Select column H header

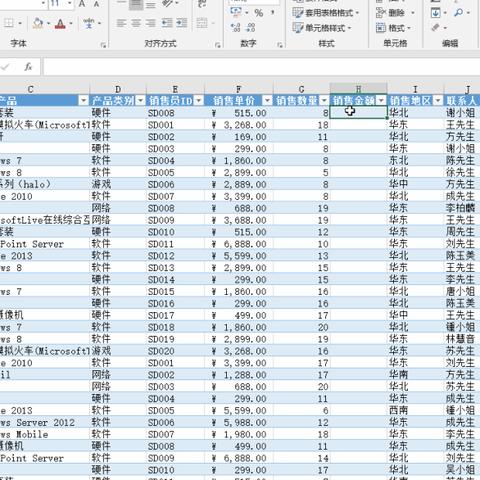(x=358, y=89)
